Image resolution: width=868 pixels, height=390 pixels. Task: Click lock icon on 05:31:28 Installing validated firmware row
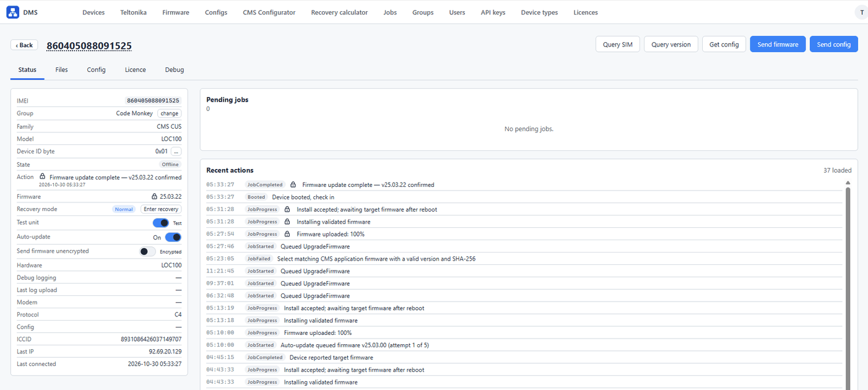pos(287,222)
